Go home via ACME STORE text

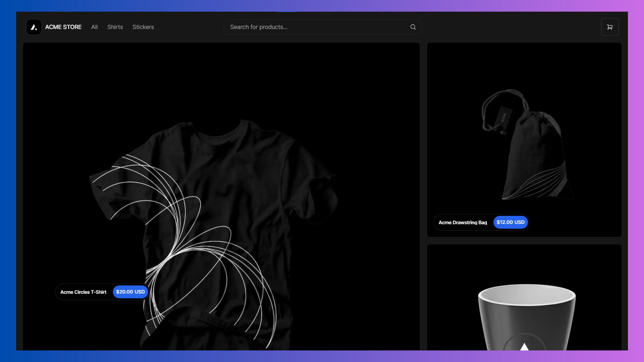(63, 27)
